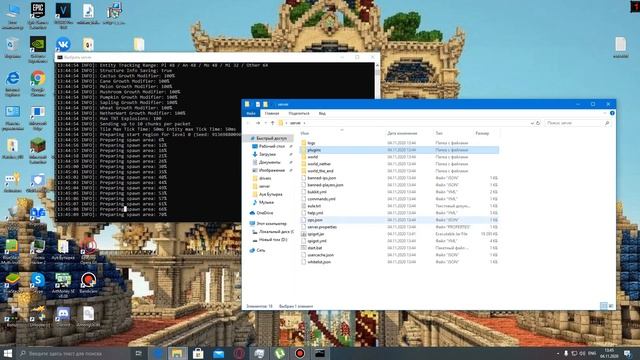Screen dimensions: 640x360
Task: Open Task View on the taskbar
Action: point(138,353)
